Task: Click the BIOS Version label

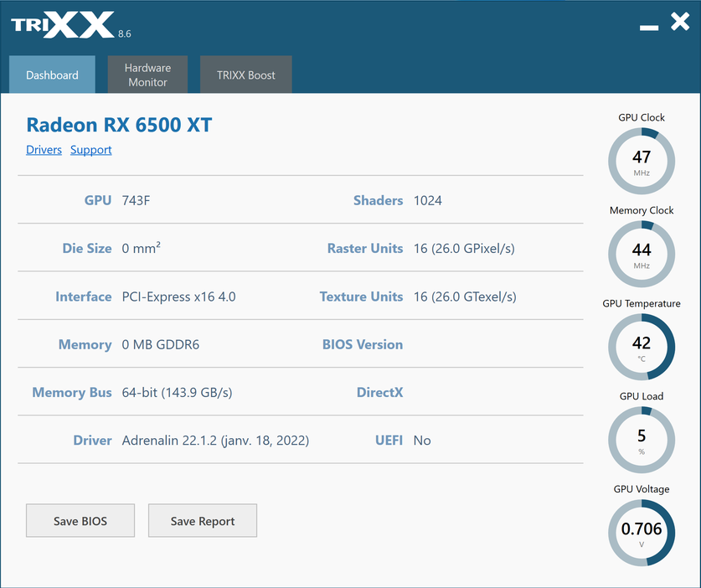Action: (363, 345)
